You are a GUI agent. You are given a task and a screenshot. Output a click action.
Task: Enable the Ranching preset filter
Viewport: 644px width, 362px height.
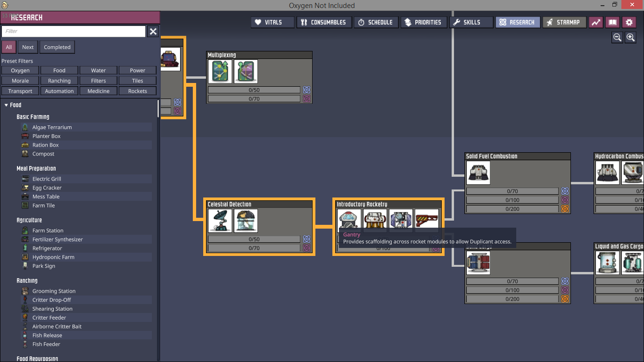(x=59, y=81)
